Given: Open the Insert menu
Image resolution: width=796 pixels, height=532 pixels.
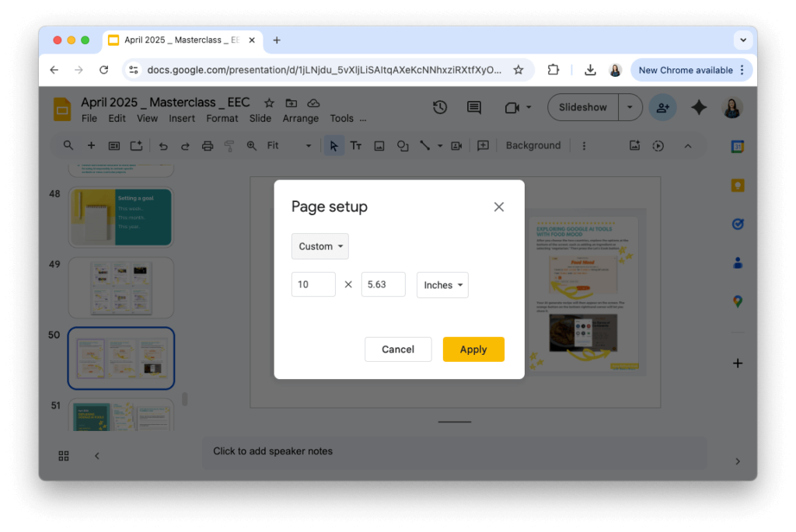Looking at the screenshot, I should click(x=182, y=118).
